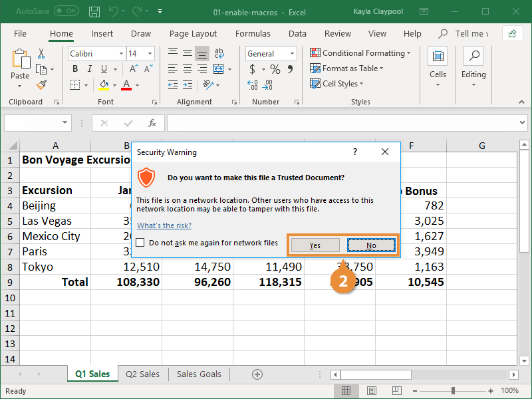Screen dimensions: 532x399
Task: Toggle Underline formatting
Action: pyautogui.click(x=104, y=68)
